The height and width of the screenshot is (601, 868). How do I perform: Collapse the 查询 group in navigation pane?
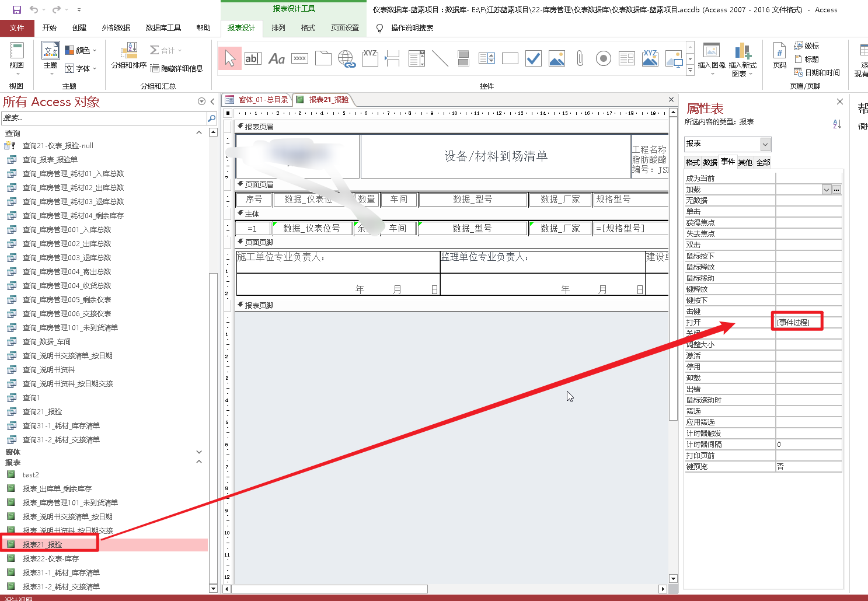199,133
